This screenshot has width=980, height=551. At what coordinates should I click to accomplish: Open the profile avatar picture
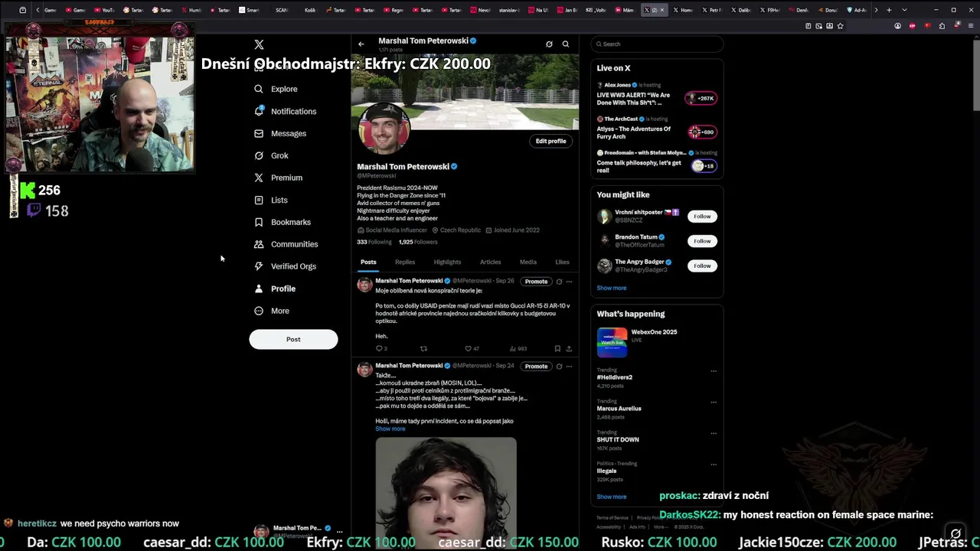point(384,129)
